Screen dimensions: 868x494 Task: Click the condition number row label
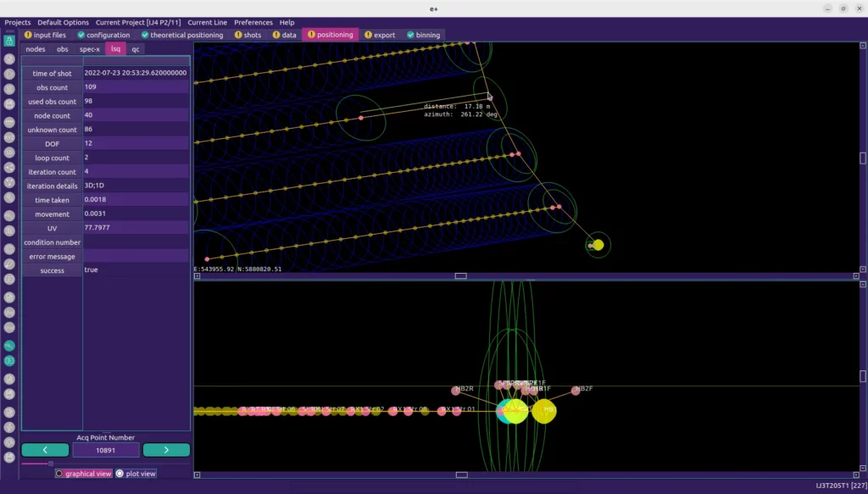pos(52,242)
